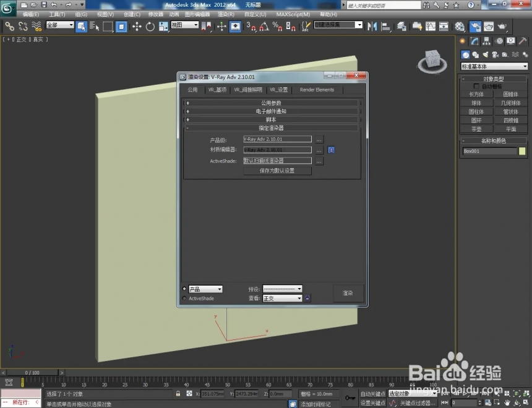Click the teapot Render Production icon
This screenshot has height=408, width=532.
tap(502, 27)
